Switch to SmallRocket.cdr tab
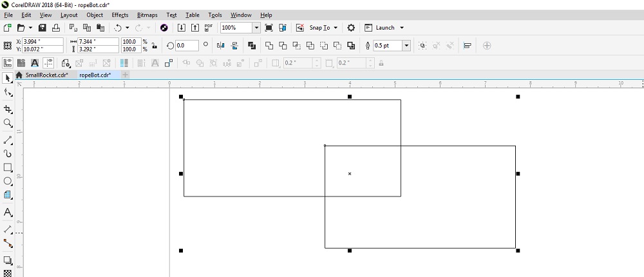The width and height of the screenshot is (644, 277). pyautogui.click(x=47, y=75)
